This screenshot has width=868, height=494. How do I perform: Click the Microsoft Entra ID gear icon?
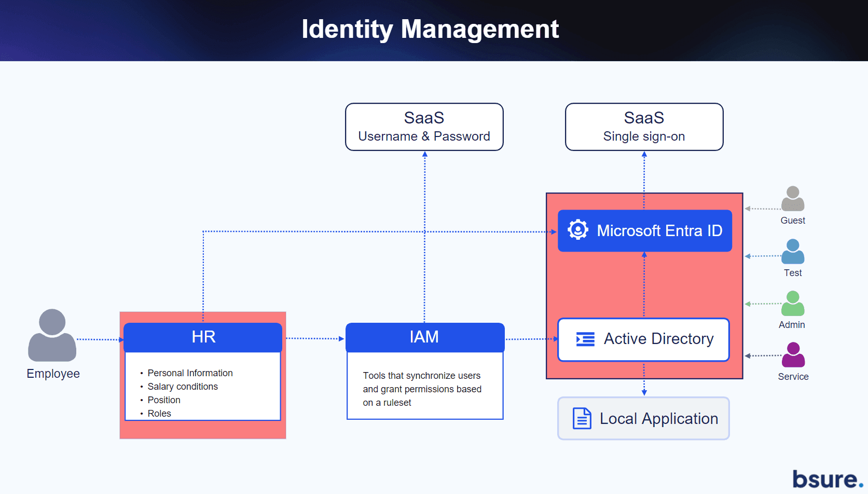(577, 229)
